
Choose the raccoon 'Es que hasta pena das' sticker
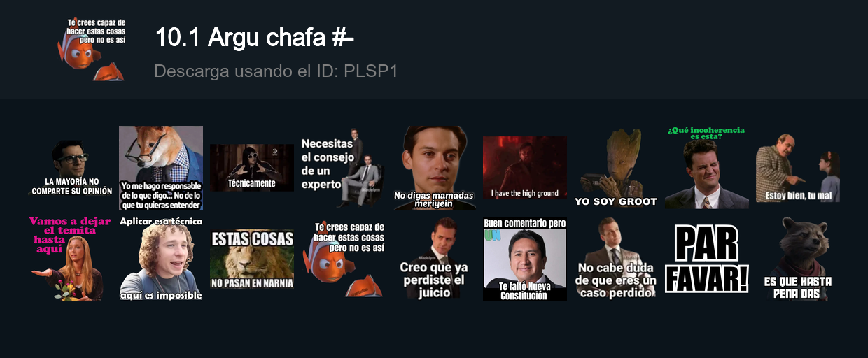pyautogui.click(x=798, y=259)
